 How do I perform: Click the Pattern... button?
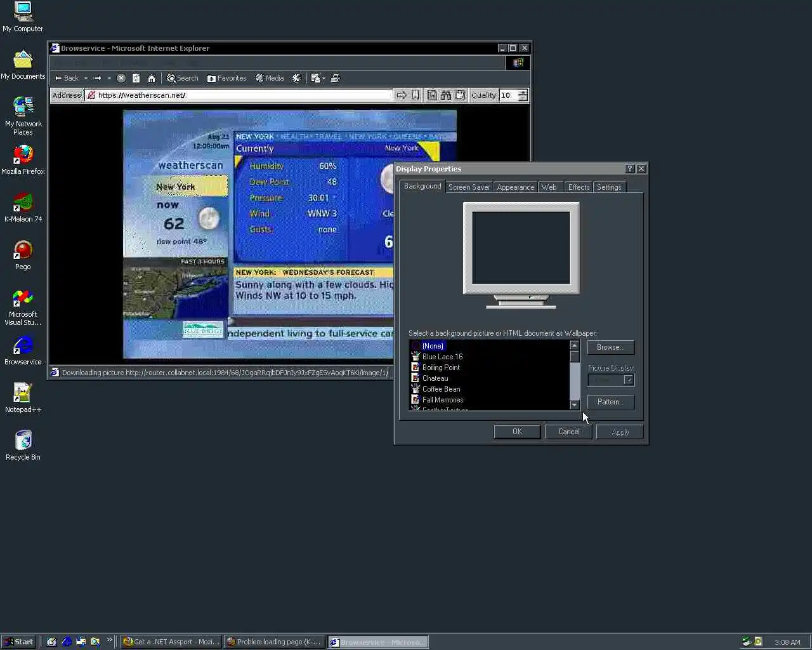[x=610, y=402]
